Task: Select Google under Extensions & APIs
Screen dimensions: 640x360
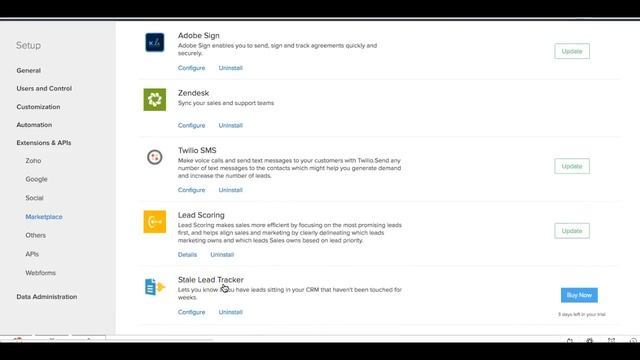Action: click(36, 179)
